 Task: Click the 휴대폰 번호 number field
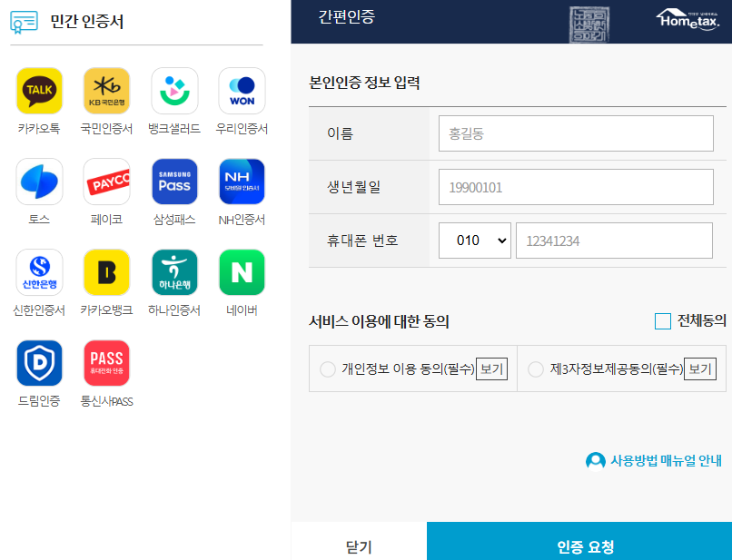point(614,241)
